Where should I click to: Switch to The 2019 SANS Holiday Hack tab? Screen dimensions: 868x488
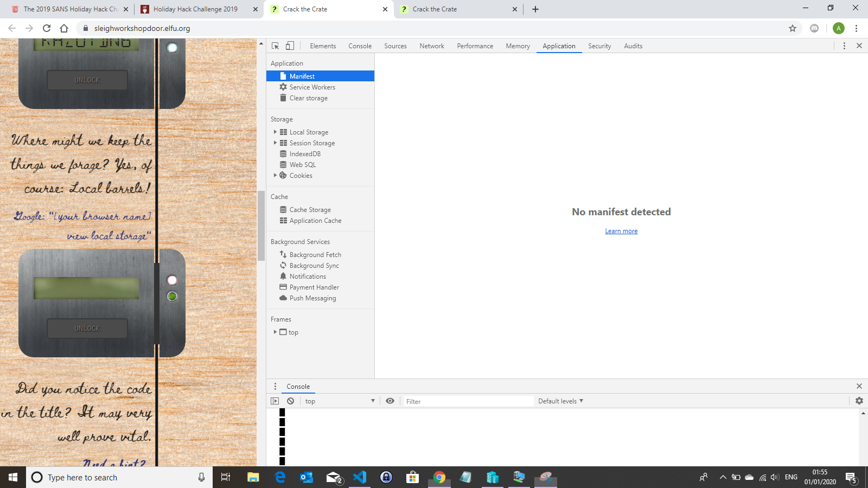69,9
